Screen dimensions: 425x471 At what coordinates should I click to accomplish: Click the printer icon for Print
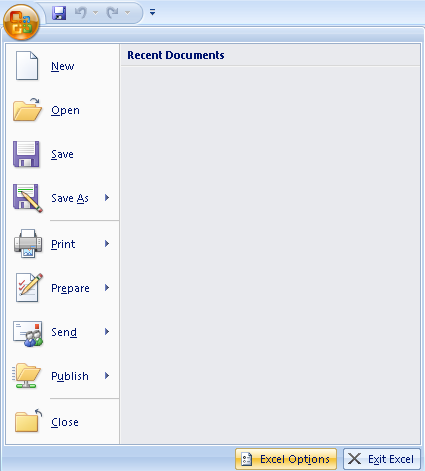(x=28, y=243)
